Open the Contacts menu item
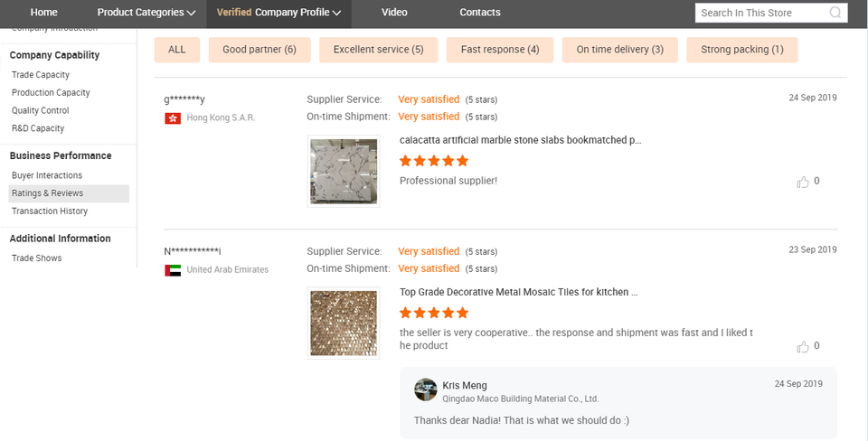 [480, 13]
